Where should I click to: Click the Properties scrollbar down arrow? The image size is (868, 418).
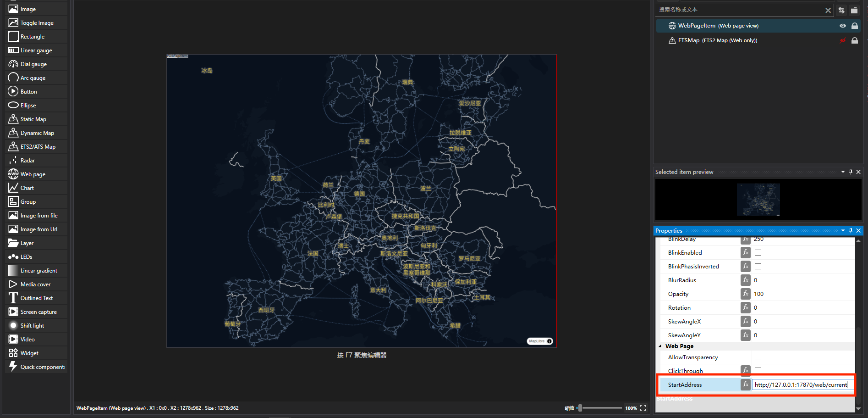pyautogui.click(x=858, y=408)
